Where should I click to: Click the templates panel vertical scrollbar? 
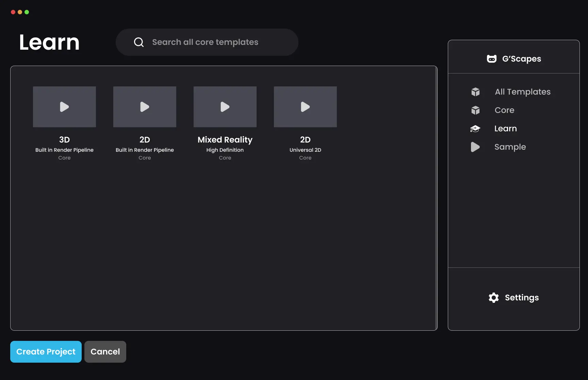click(436, 198)
